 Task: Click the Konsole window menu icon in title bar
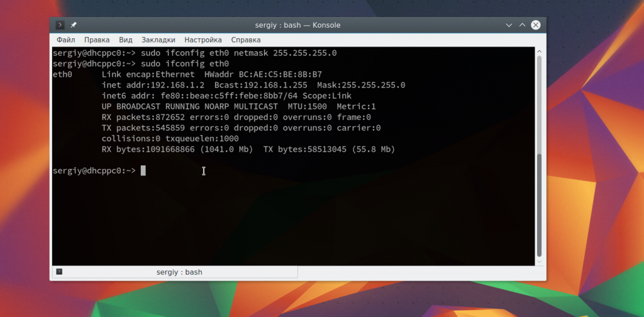[60, 25]
